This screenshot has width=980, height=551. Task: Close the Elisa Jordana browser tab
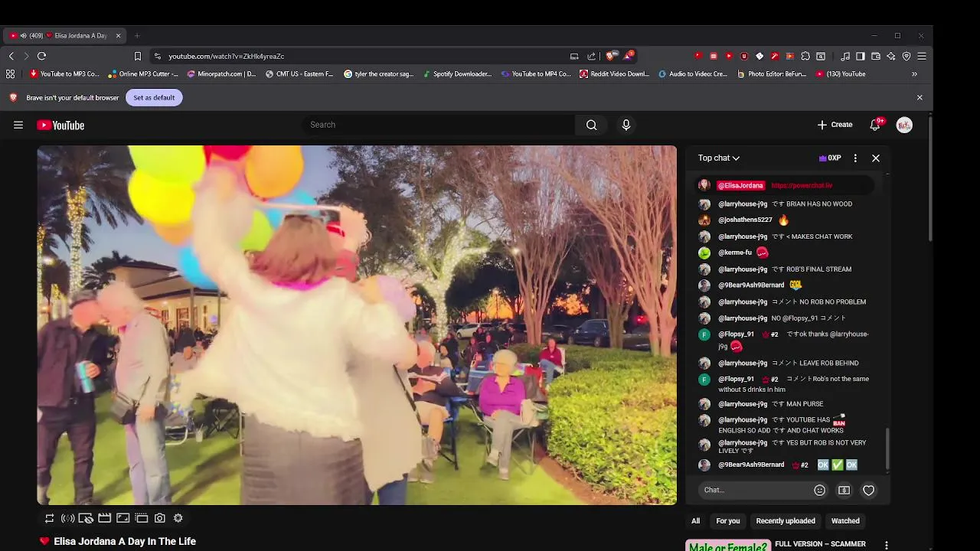tap(118, 35)
